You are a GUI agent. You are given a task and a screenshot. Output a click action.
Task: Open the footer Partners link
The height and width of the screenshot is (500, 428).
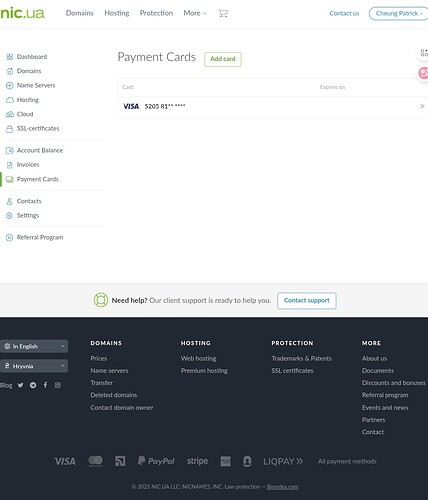[373, 420]
